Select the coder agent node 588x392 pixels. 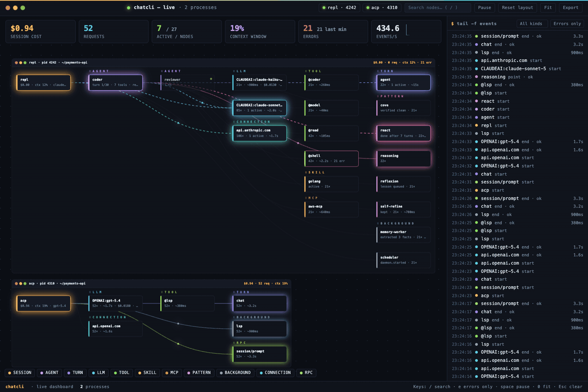(115, 82)
